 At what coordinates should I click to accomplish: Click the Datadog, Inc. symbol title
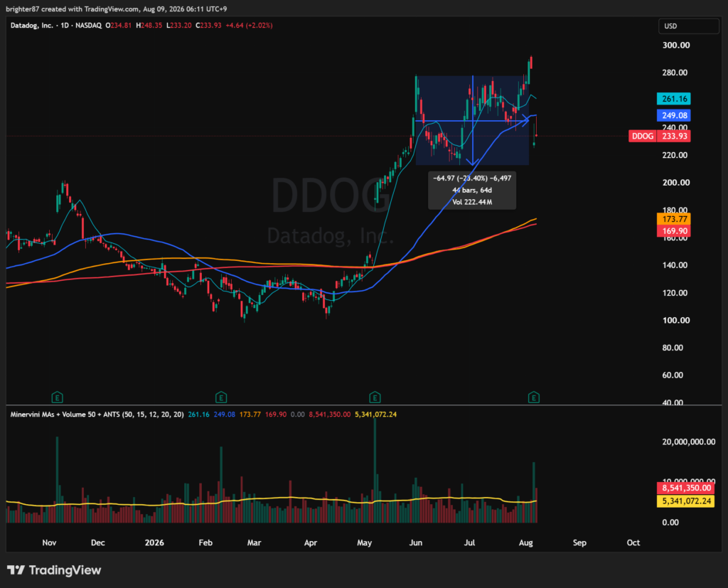coord(31,26)
